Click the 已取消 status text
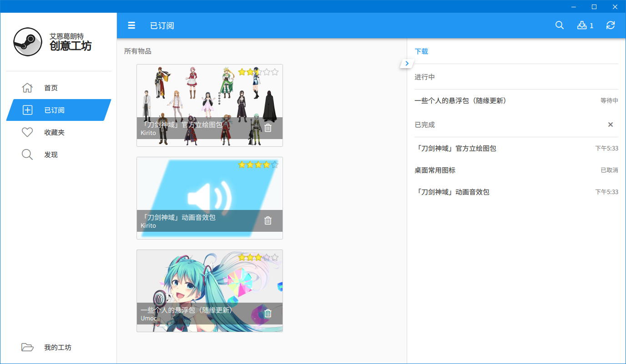Image resolution: width=626 pixels, height=364 pixels. (x=609, y=170)
